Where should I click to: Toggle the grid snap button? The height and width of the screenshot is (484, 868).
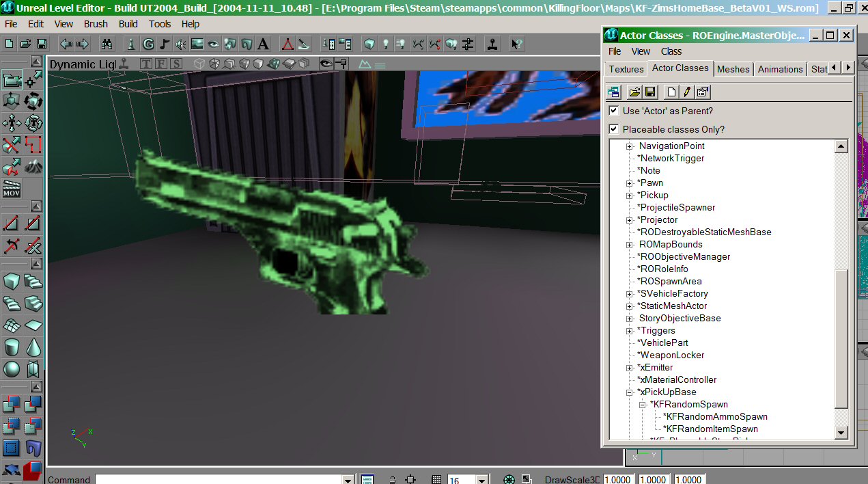436,480
